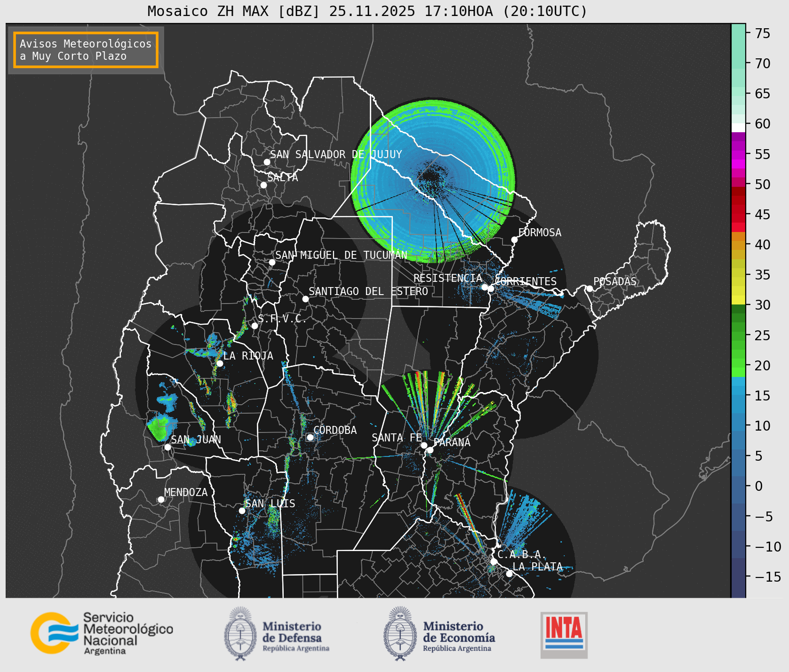Click the San Salvador de Jujuy city marker

pos(267,162)
